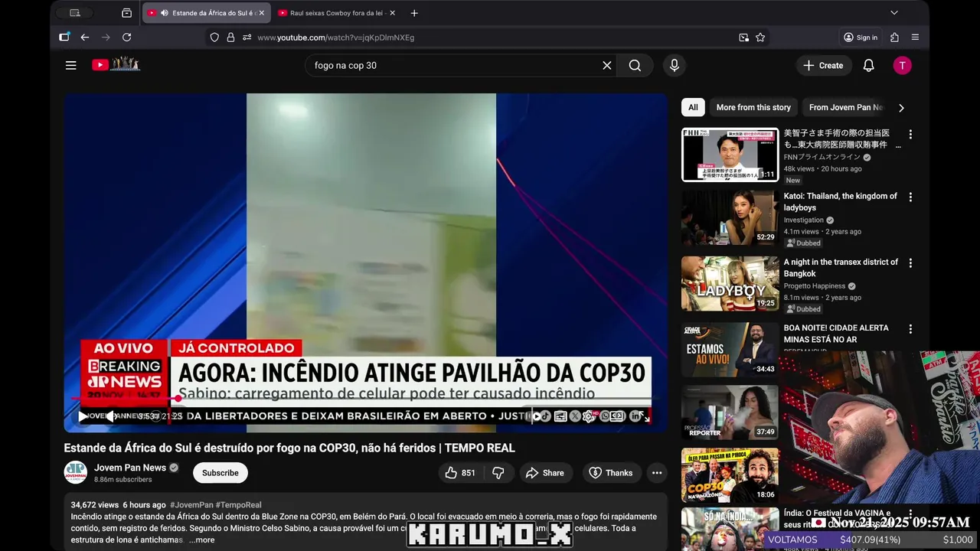The height and width of the screenshot is (551, 980).
Task: Expand the description with ...more
Action: click(202, 540)
